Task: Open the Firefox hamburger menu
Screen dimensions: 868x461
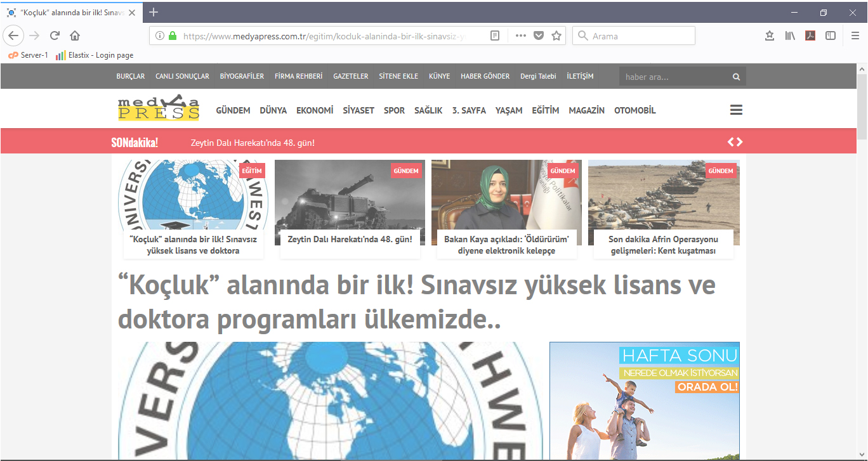Action: (855, 36)
